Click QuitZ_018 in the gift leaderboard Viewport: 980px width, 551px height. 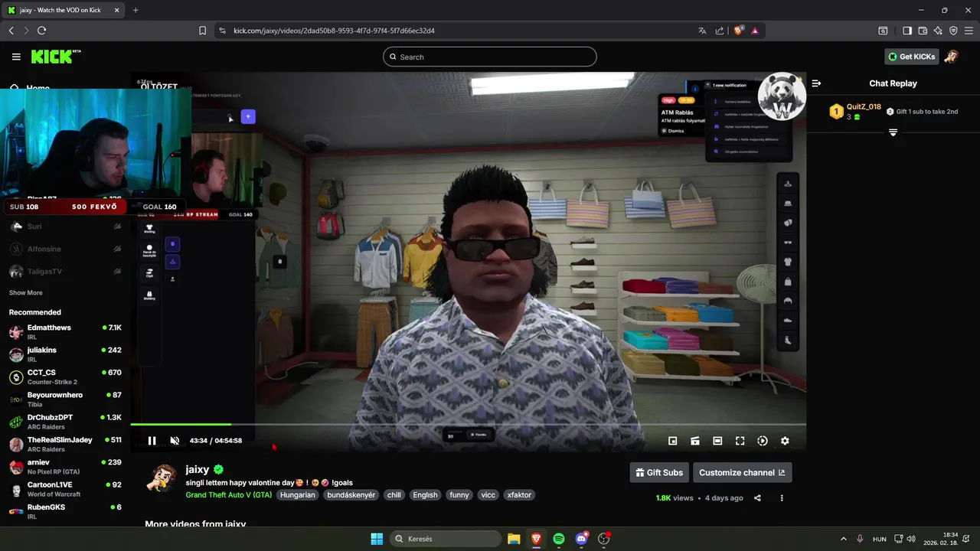(x=864, y=107)
